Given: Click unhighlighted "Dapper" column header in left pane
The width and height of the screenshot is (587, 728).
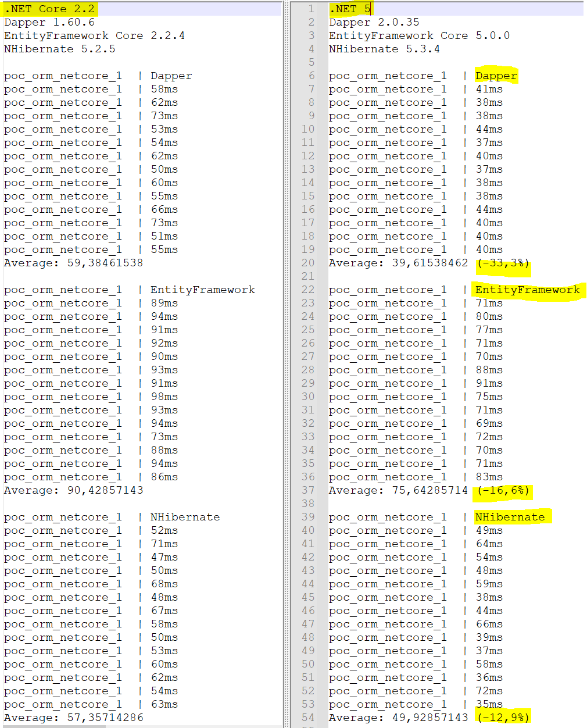Looking at the screenshot, I should click(x=171, y=76).
